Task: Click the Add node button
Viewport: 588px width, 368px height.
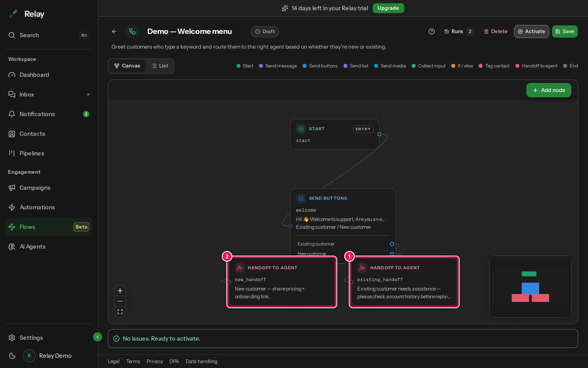Action: click(x=549, y=90)
